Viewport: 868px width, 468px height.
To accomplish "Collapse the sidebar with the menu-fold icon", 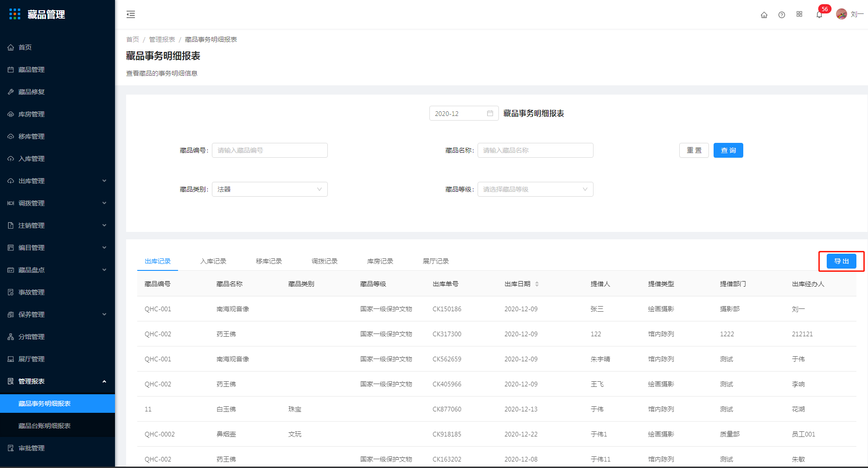I will (x=131, y=14).
